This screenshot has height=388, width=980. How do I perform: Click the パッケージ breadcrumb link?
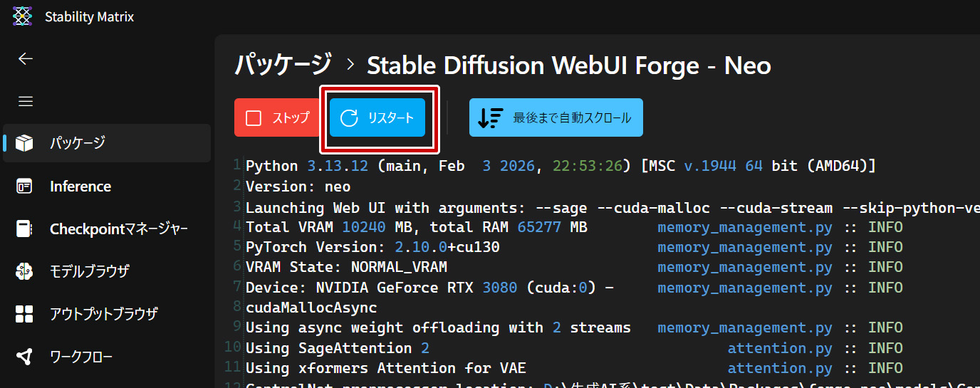tap(283, 65)
